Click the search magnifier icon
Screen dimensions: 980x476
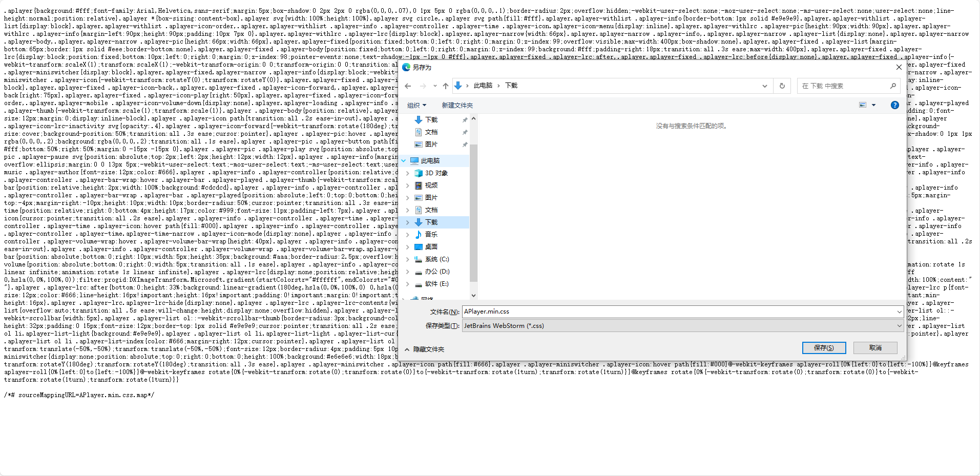[893, 86]
